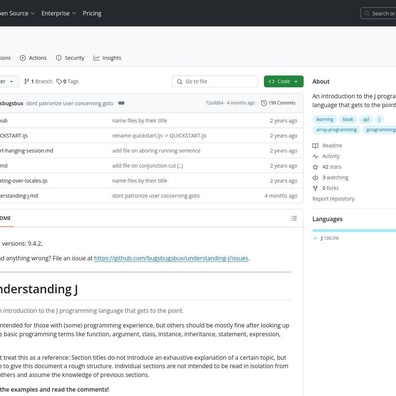Click Report repository link
The width and height of the screenshot is (396, 396).
pyautogui.click(x=333, y=199)
